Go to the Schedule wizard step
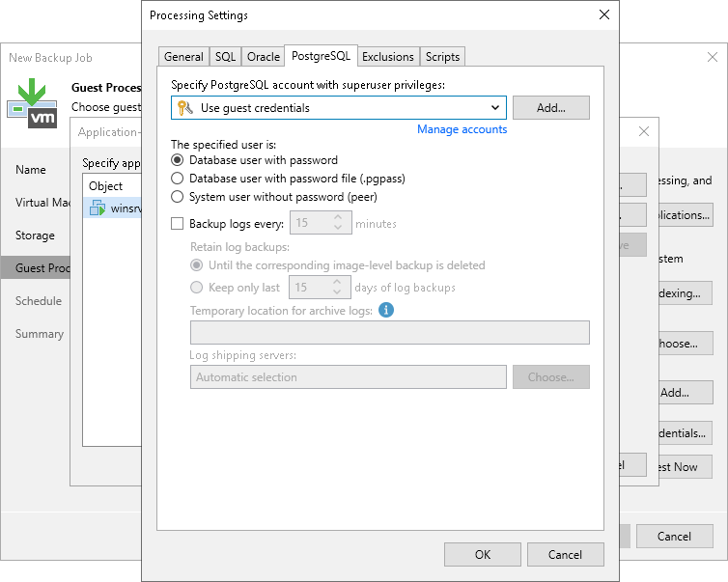Image resolution: width=728 pixels, height=582 pixels. pyautogui.click(x=39, y=301)
